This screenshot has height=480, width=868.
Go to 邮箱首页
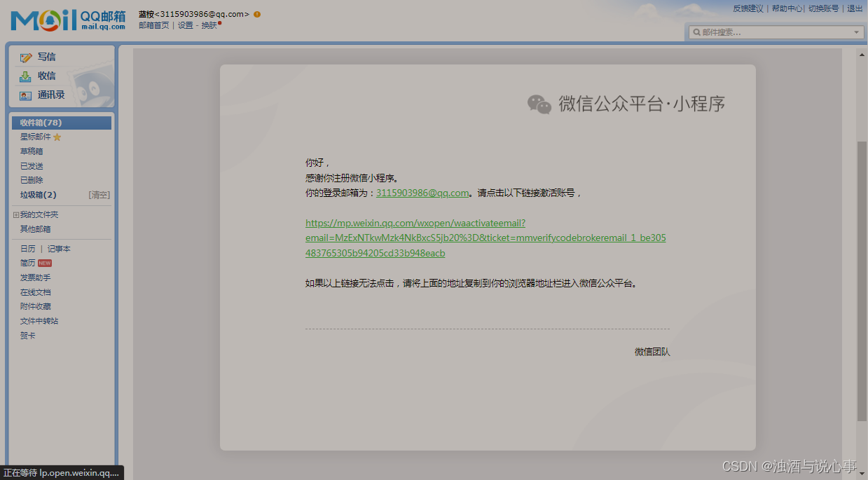(x=154, y=25)
